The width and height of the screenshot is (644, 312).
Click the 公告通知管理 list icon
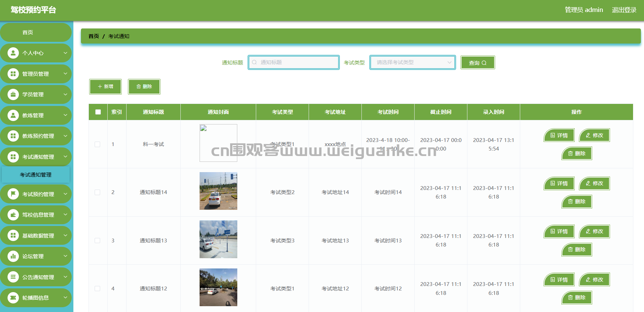13,277
